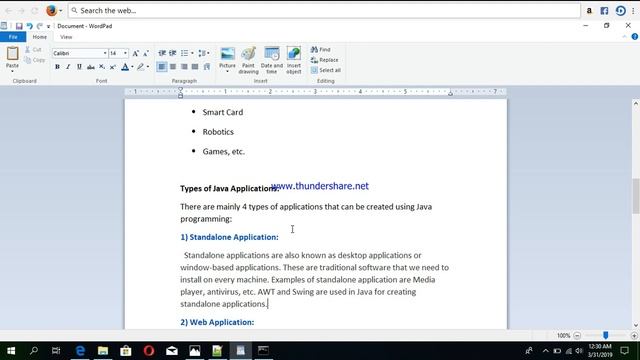Click the Cut scissors button
This screenshot has width=640, height=360.
[33, 49]
